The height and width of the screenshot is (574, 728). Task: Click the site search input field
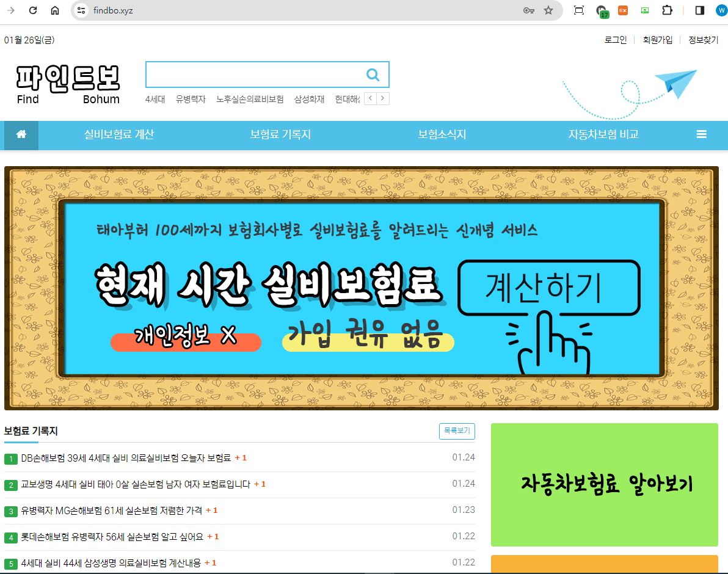[x=253, y=74]
